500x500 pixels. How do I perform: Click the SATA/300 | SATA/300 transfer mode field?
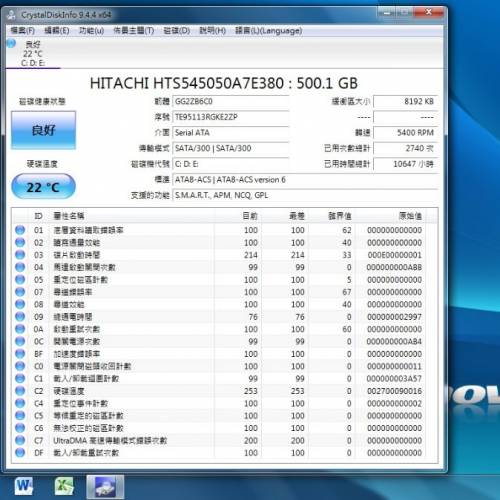[231, 148]
